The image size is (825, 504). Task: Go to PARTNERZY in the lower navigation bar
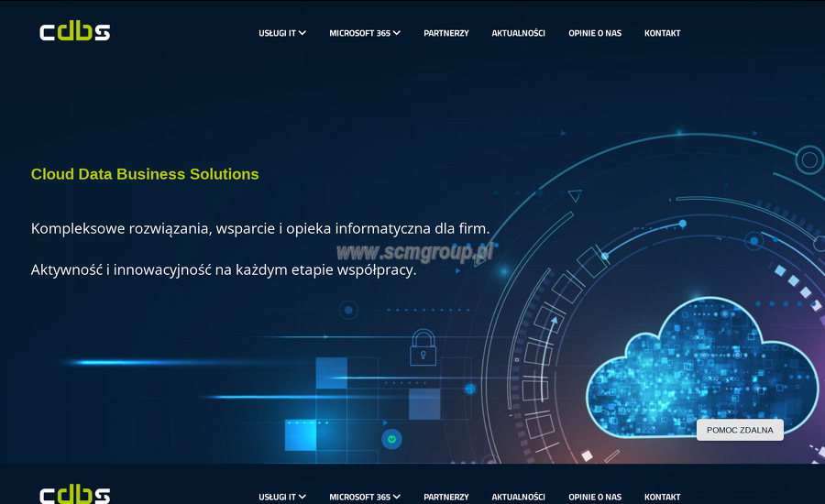click(x=446, y=498)
